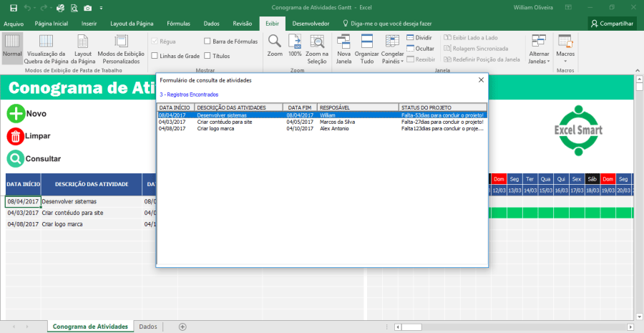The height and width of the screenshot is (333, 644).
Task: Click the Ocultar window option
Action: tap(420, 49)
